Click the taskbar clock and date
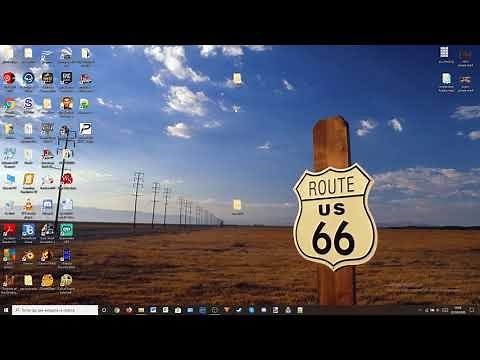 458,310
